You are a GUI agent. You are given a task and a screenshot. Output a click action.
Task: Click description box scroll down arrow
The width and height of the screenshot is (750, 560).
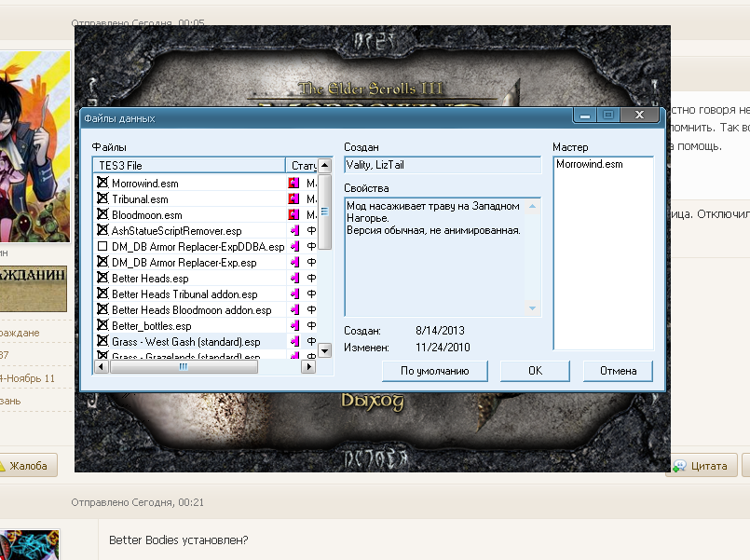[532, 308]
